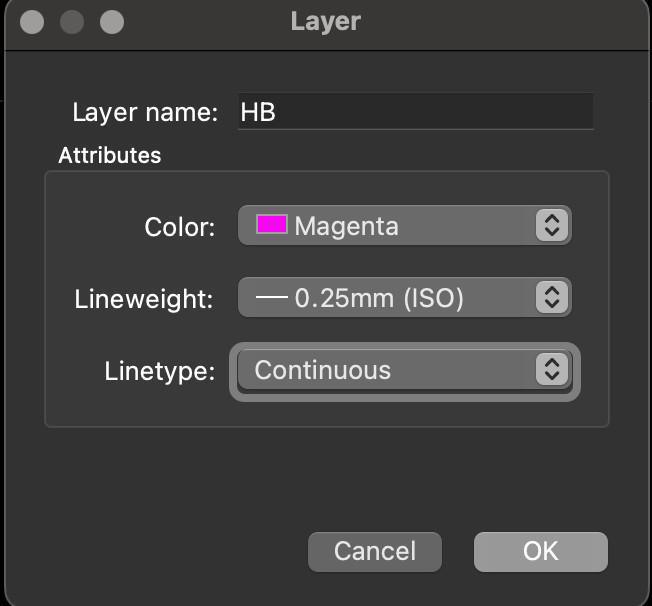The width and height of the screenshot is (652, 606).
Task: Click the zoom window button
Action: click(111, 22)
